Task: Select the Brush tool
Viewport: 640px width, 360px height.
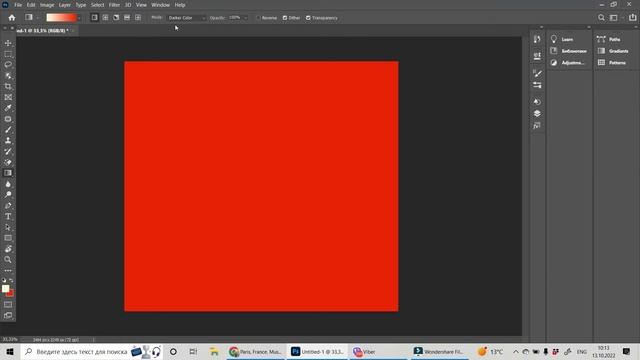Action: click(x=8, y=130)
